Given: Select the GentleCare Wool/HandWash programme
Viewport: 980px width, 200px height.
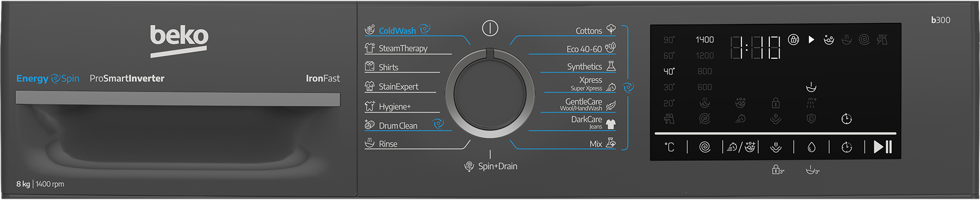Looking at the screenshot, I should point(581,104).
